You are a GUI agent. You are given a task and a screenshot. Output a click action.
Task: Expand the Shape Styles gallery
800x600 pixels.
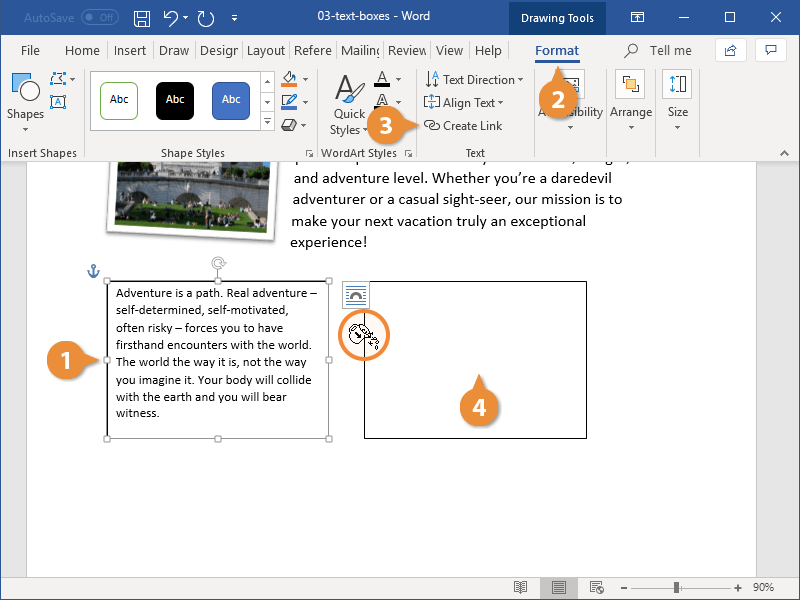click(x=267, y=121)
